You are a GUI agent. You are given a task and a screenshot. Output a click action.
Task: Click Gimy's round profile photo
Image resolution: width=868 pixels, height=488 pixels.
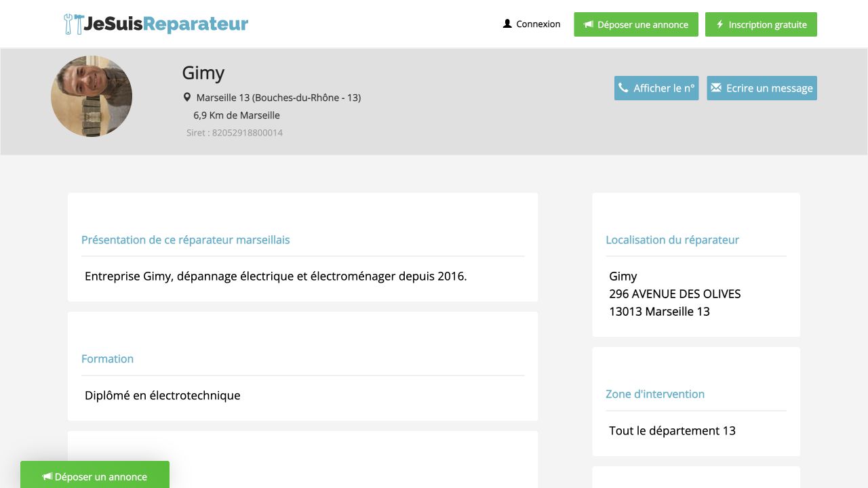pyautogui.click(x=92, y=96)
